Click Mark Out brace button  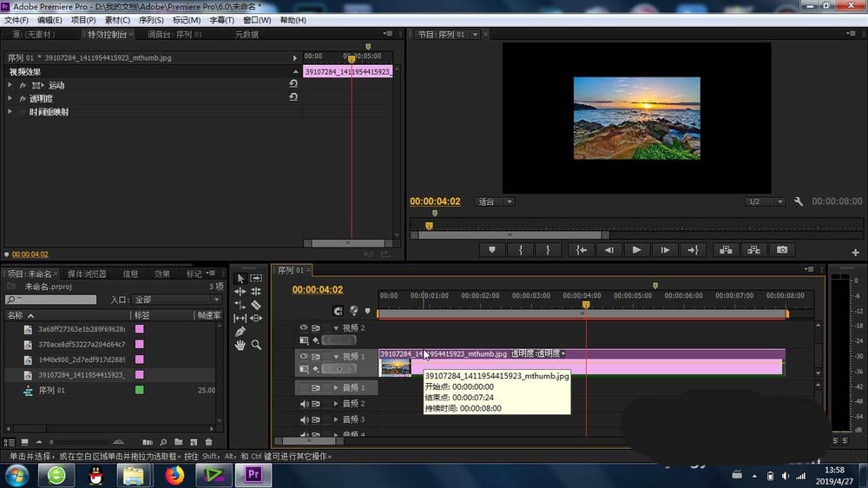pos(548,250)
